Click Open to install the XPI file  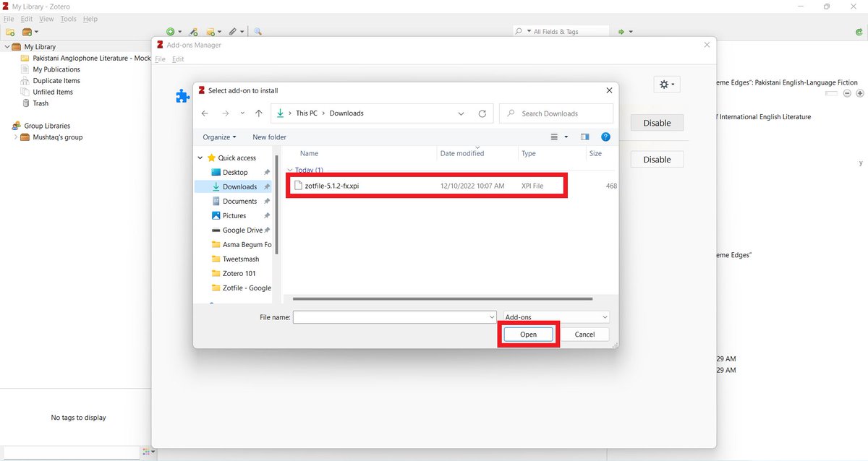[528, 334]
